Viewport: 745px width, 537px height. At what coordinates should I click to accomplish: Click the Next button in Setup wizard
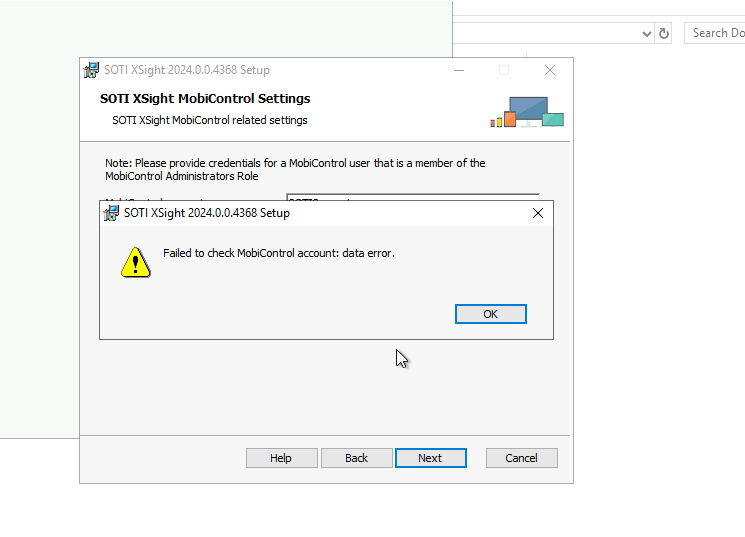click(430, 458)
